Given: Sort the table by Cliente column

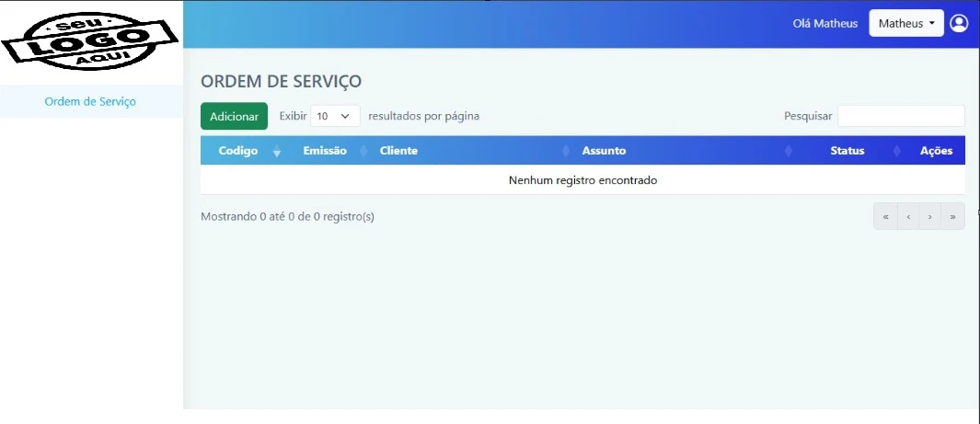Looking at the screenshot, I should coord(398,151).
